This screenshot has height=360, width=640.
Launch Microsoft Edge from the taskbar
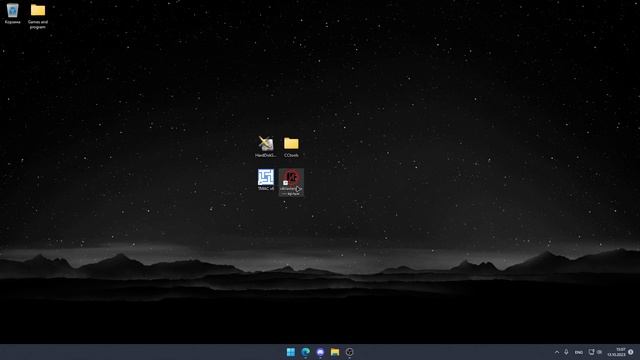point(305,352)
